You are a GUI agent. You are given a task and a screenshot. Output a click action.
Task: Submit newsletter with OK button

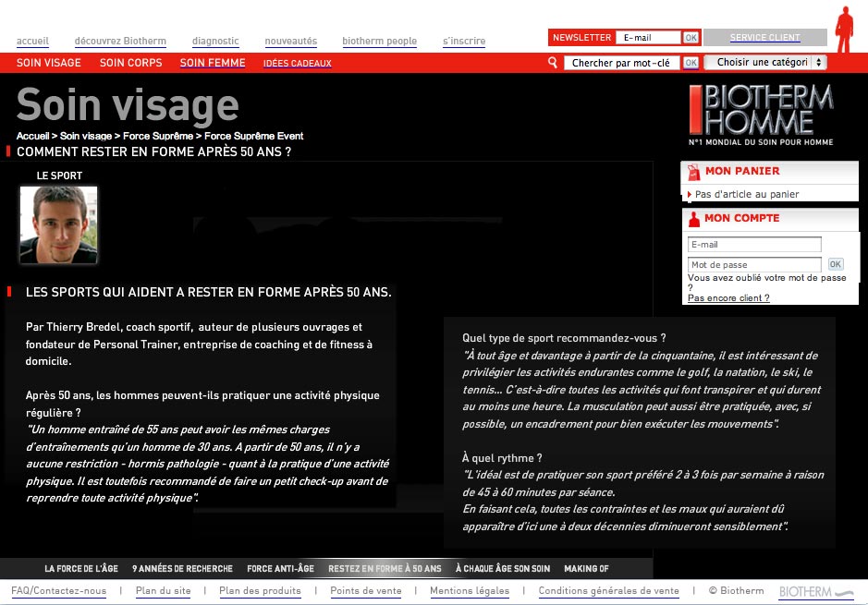coord(691,38)
